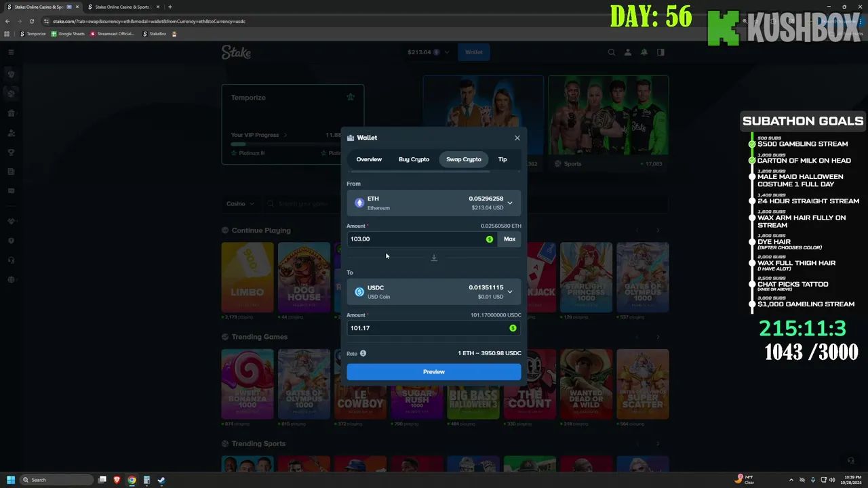Open VIP Progress link arrow

[285, 135]
